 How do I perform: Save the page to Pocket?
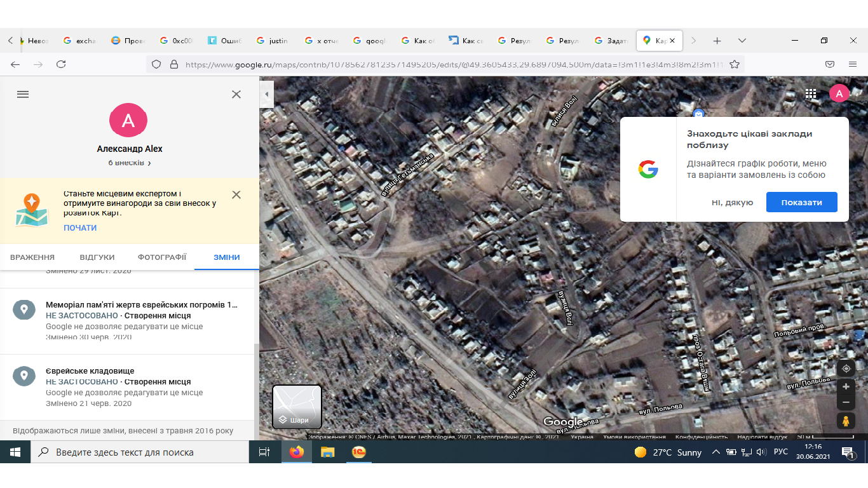829,64
